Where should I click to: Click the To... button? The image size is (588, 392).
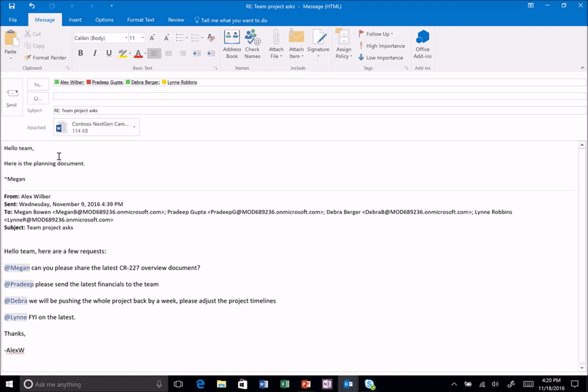pyautogui.click(x=38, y=84)
